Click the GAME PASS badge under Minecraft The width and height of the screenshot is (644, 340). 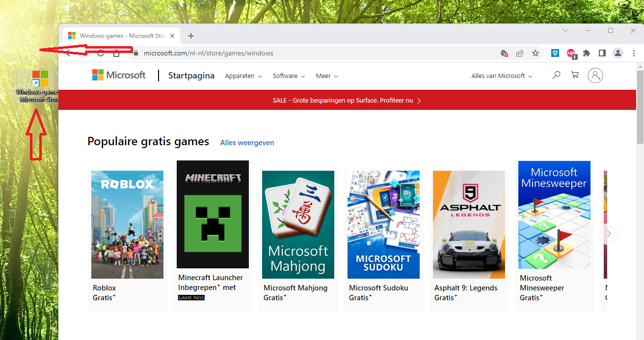click(191, 298)
